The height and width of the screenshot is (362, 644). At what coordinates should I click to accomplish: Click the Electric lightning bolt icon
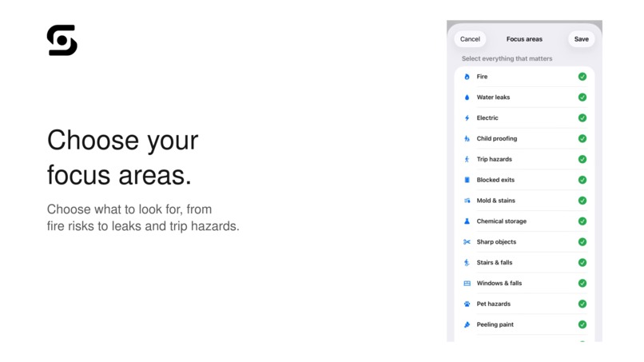[467, 118]
